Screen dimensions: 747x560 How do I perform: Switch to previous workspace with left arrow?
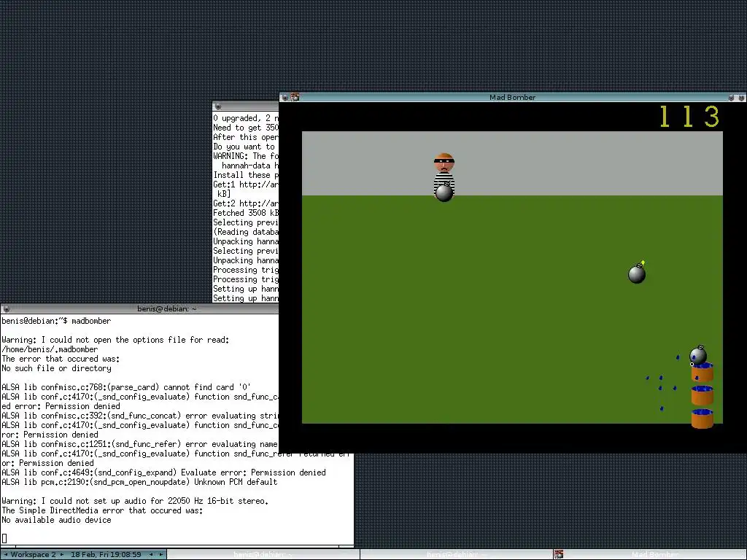pyautogui.click(x=5, y=555)
